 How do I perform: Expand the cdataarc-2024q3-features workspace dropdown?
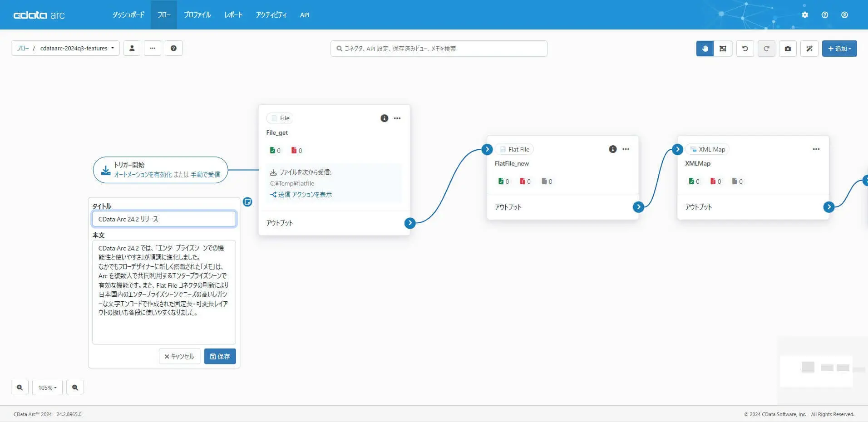pos(77,49)
